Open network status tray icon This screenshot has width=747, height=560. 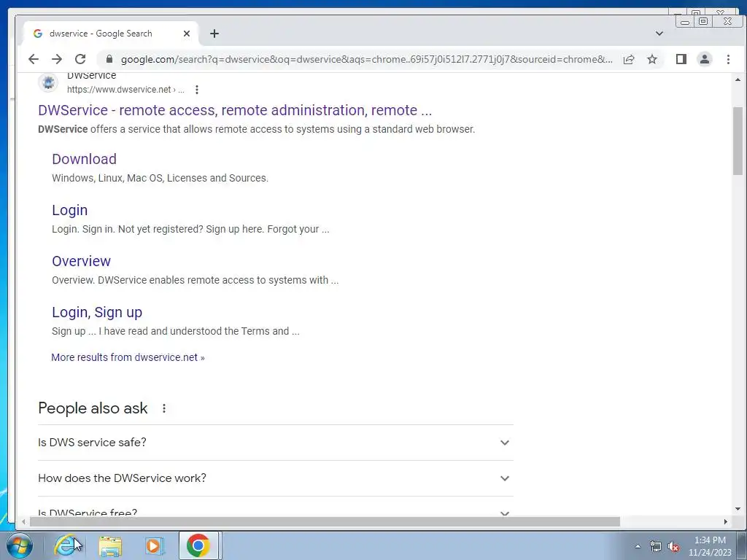click(x=656, y=547)
